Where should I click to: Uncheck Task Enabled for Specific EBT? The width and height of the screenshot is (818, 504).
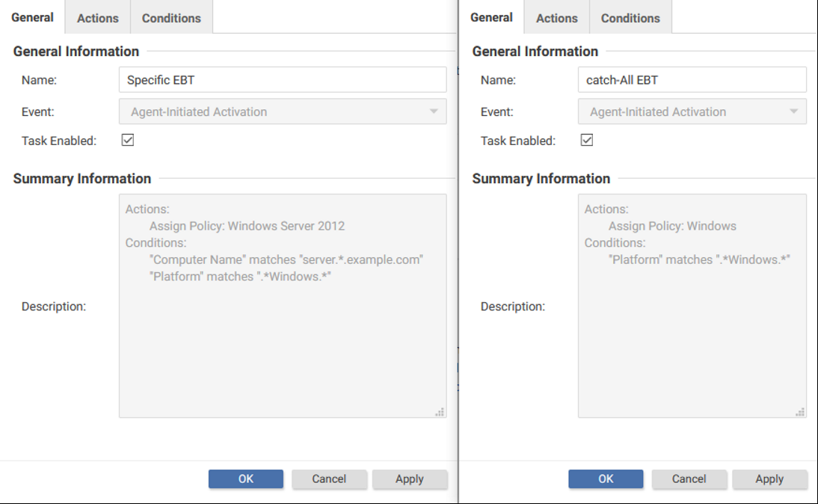tap(127, 139)
